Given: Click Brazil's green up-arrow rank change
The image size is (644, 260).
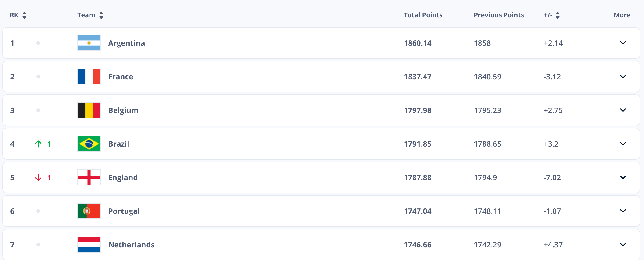Looking at the screenshot, I should (38, 144).
